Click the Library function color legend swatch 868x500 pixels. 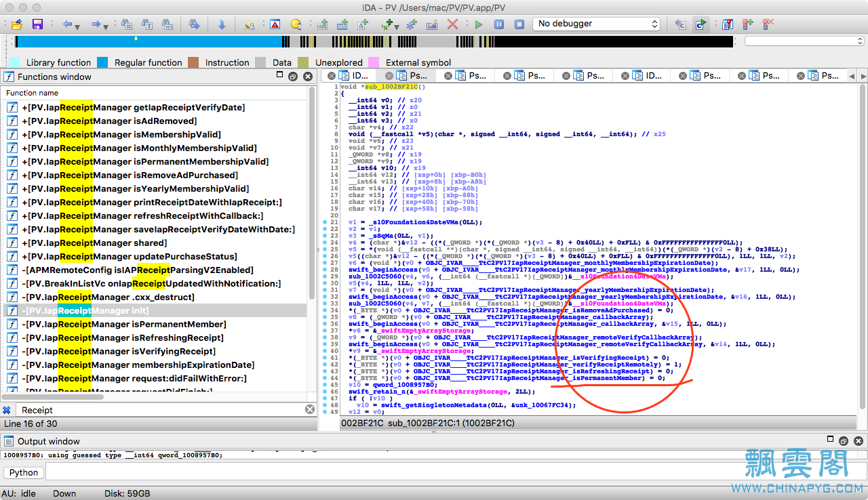tap(14, 62)
